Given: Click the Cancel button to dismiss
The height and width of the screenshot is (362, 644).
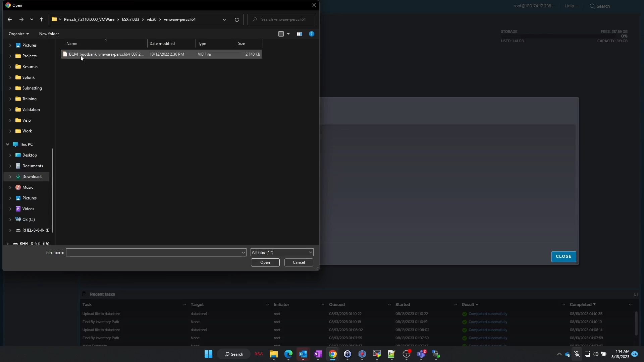Looking at the screenshot, I should [299, 262].
